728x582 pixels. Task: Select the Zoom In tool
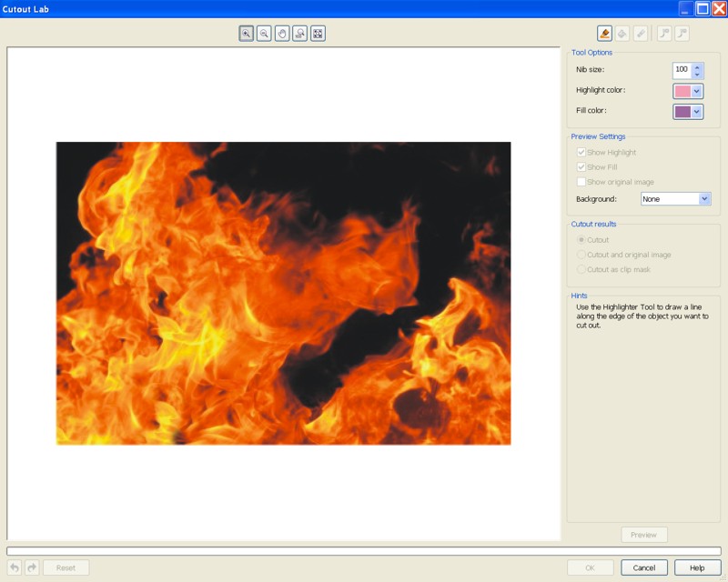246,34
